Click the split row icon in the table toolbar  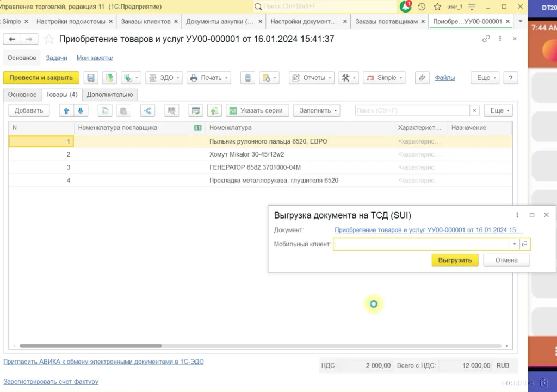click(x=147, y=111)
